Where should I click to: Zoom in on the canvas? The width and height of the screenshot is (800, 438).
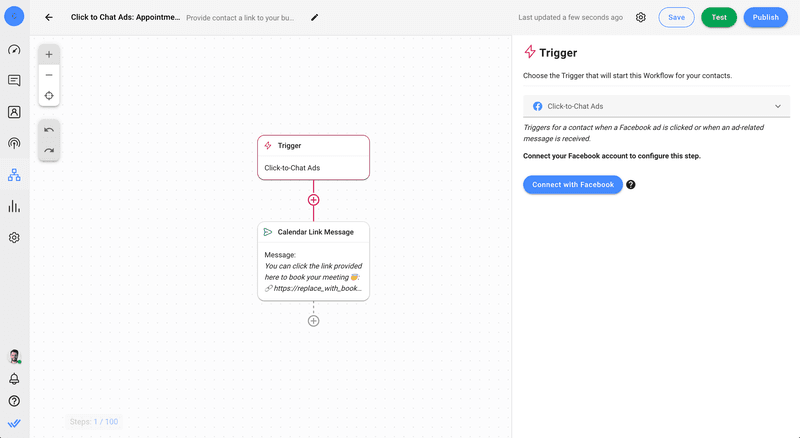click(x=49, y=55)
